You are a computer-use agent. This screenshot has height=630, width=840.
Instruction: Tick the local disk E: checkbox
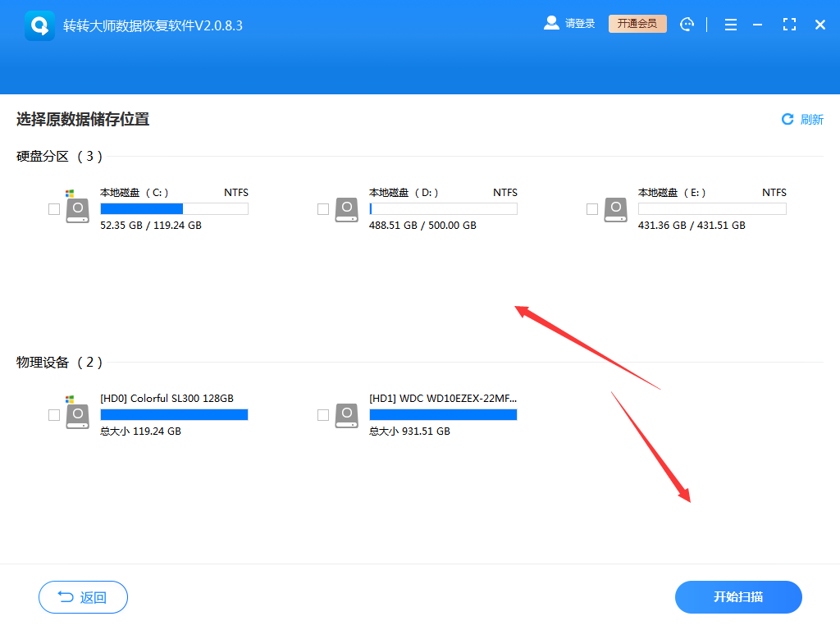coord(591,209)
